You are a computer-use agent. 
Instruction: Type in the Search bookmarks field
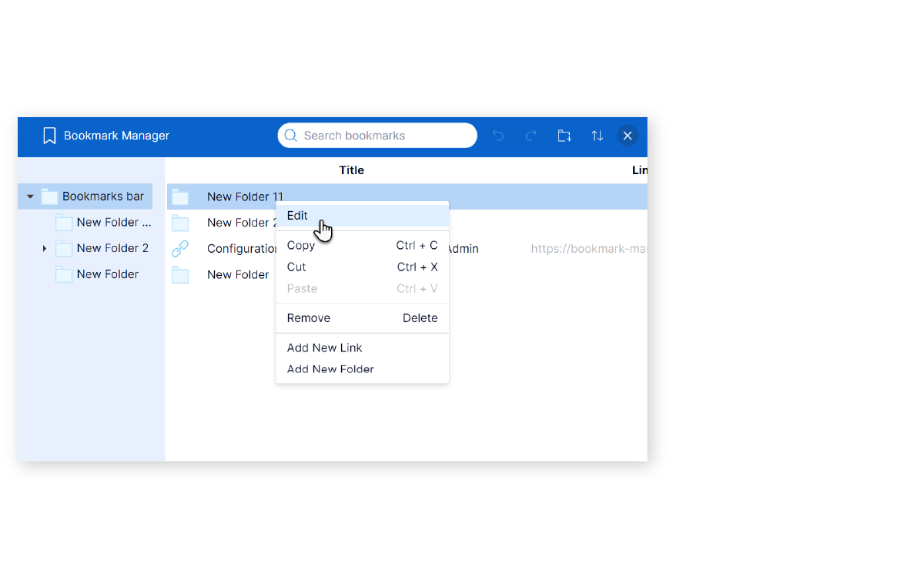(385, 136)
